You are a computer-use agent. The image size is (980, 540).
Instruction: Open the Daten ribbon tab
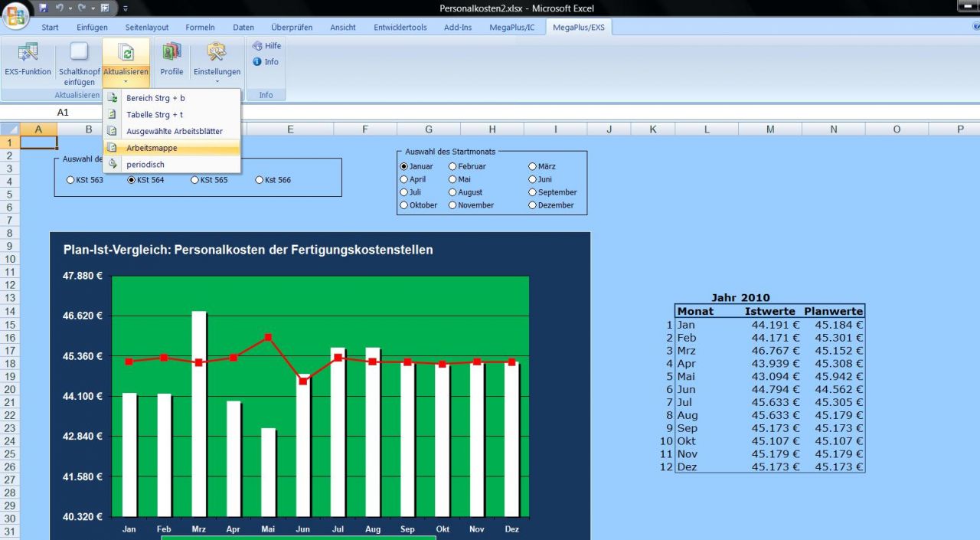(243, 28)
